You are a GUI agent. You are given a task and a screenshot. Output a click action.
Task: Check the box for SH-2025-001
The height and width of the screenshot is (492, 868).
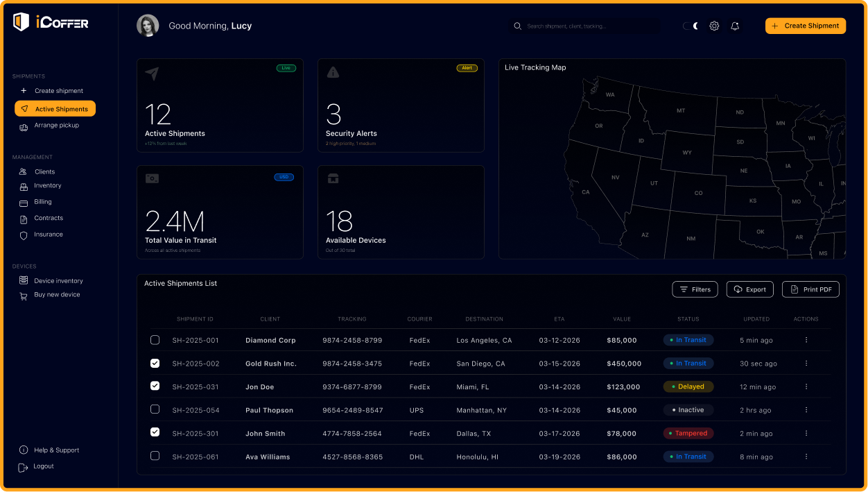pos(155,340)
